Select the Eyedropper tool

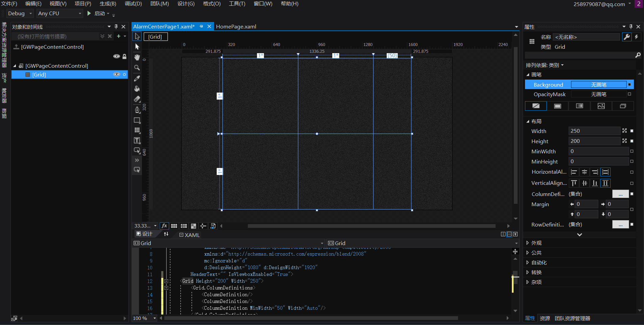(137, 79)
